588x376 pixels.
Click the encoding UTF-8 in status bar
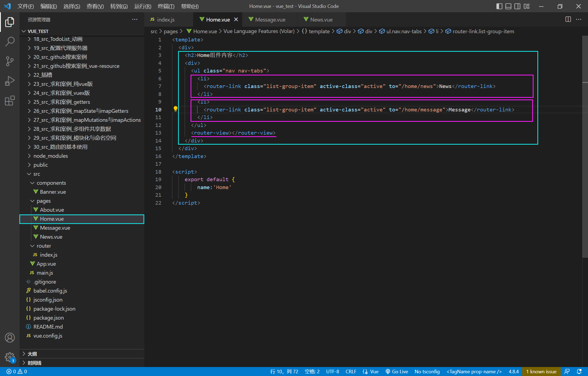(333, 371)
